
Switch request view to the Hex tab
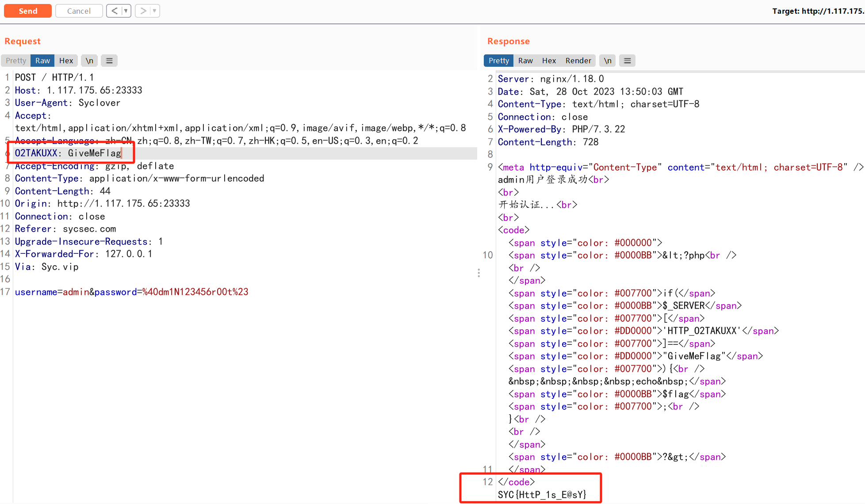click(x=66, y=61)
